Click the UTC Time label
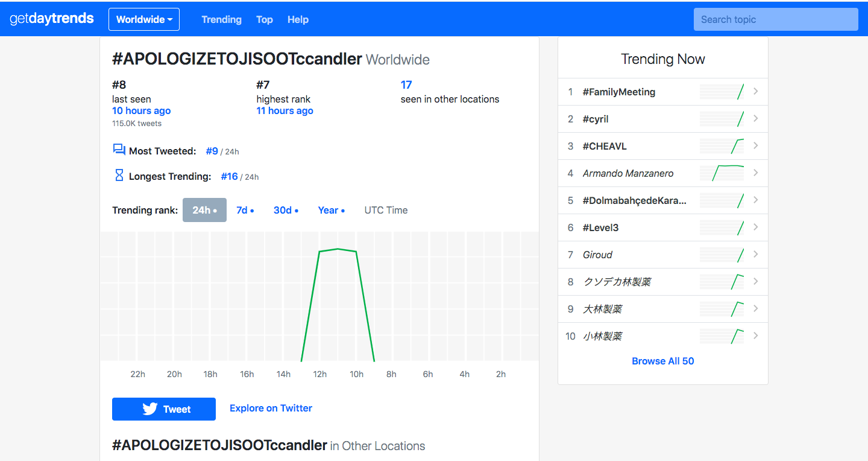Screen dimensions: 868x461 click(386, 210)
